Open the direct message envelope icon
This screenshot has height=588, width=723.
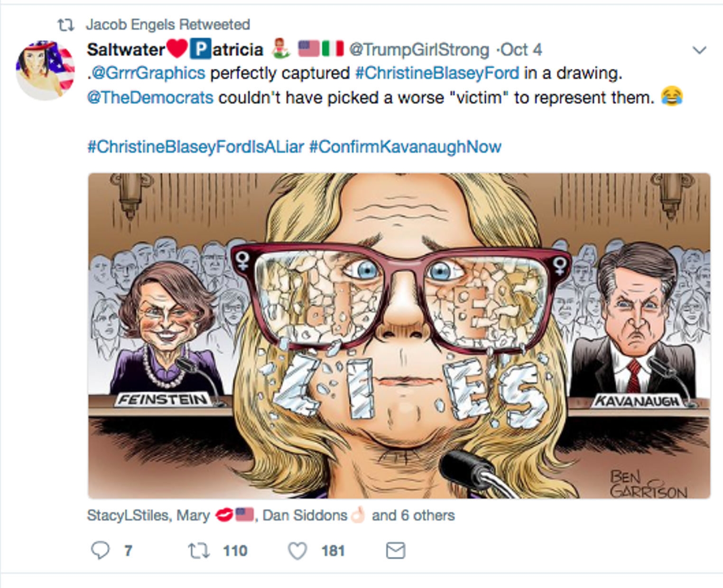(395, 551)
